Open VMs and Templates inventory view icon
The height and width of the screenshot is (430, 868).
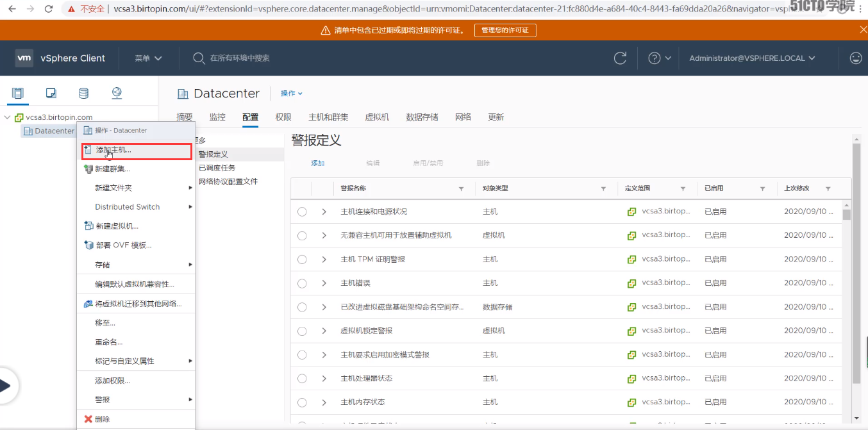[x=51, y=94]
